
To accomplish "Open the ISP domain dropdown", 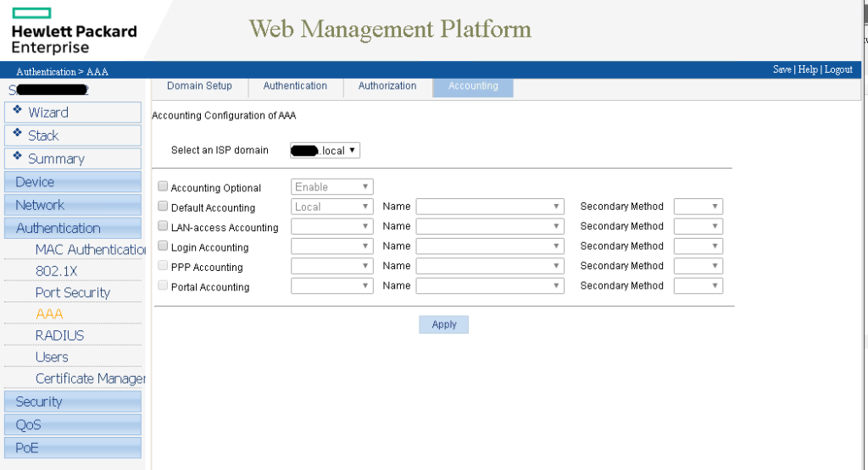I will pos(325,151).
